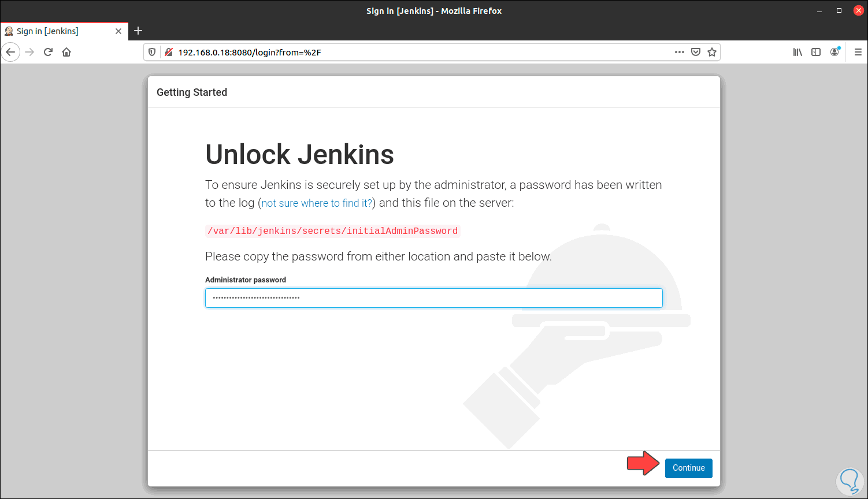The height and width of the screenshot is (499, 868).
Task: Maximize the Firefox window
Action: (x=839, y=11)
